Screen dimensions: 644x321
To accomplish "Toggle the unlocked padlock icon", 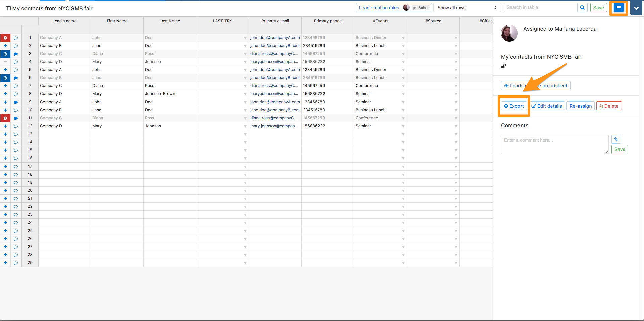I will coord(503,66).
